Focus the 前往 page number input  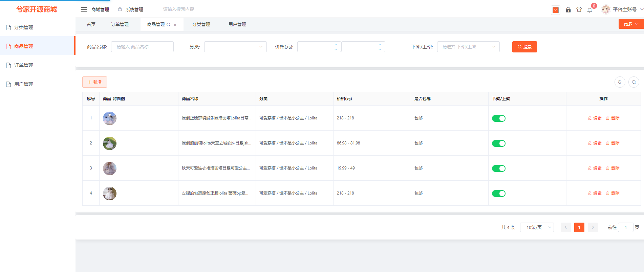pos(626,227)
